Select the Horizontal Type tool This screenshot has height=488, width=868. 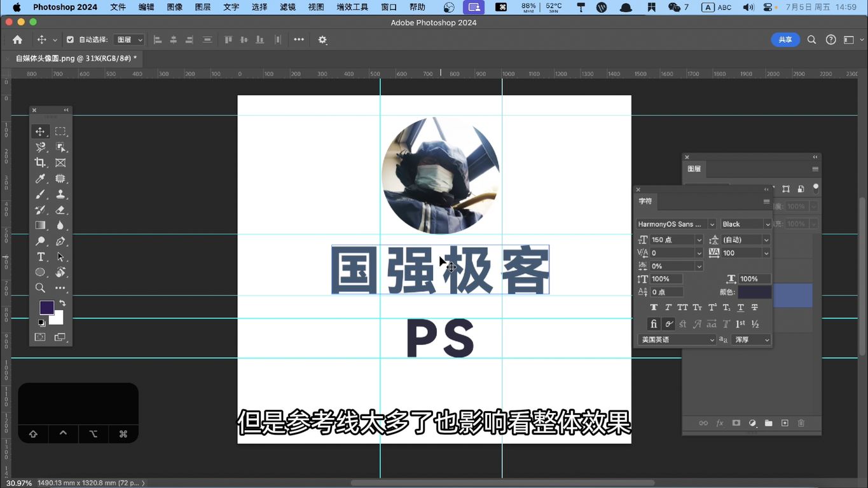point(40,257)
